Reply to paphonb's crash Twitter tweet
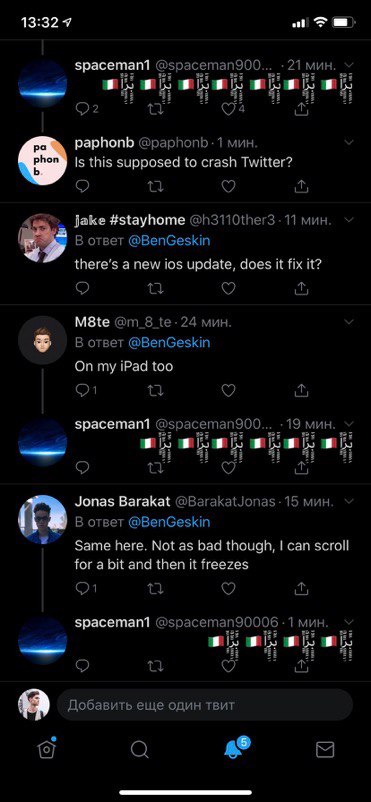Screen dimensions: 371x802 tap(82, 186)
